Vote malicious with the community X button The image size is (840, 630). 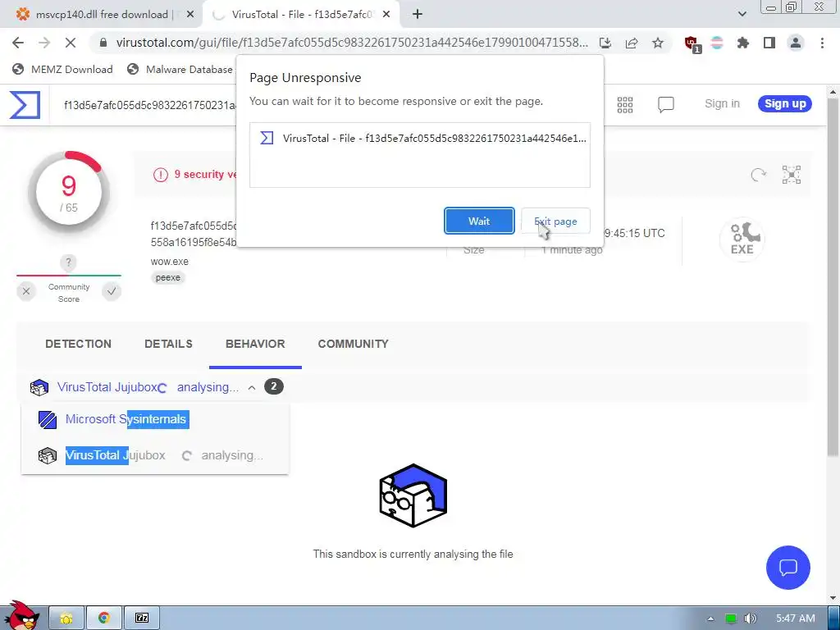point(25,291)
